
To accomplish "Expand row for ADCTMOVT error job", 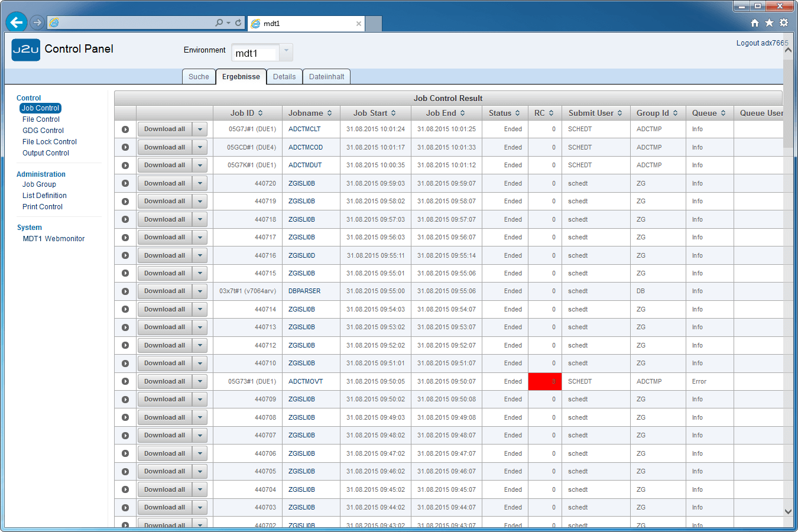I will tap(125, 381).
